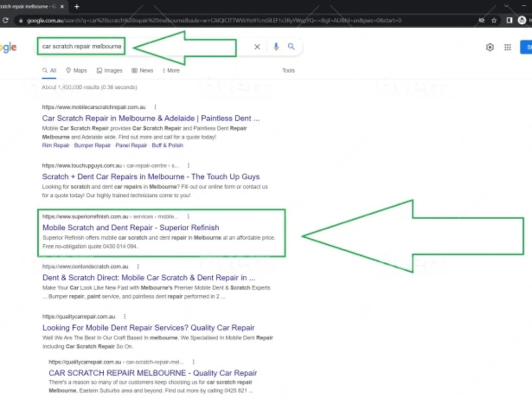
Task: Open Car Scratch Repair in Melbourne & Adelaide result
Action: [x=151, y=119]
